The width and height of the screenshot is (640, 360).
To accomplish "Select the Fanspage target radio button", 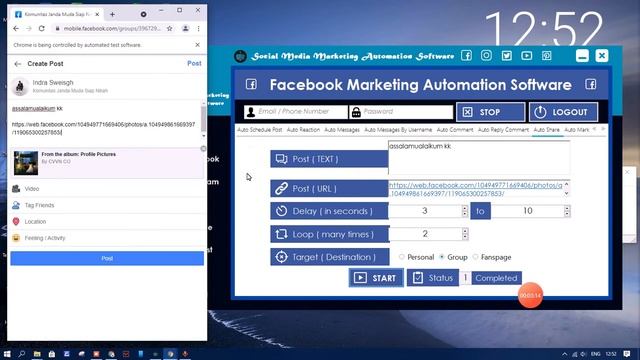I will coord(476,257).
